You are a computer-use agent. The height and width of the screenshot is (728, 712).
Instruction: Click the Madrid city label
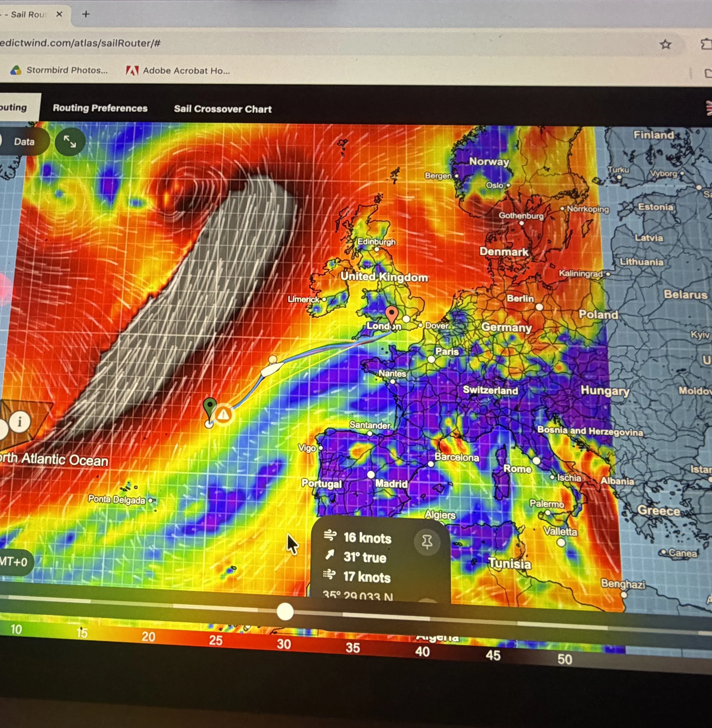391,483
